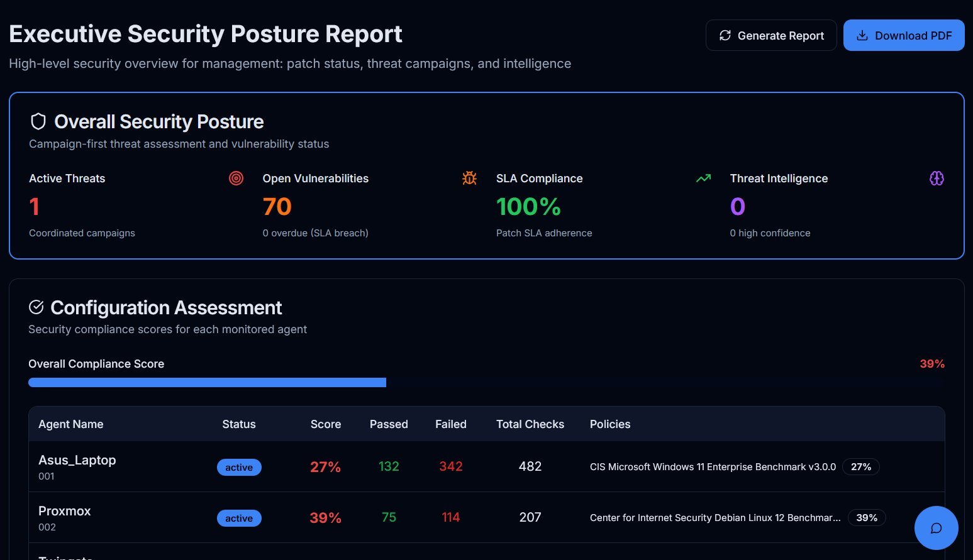Toggle the active status badge for Proxmox

click(x=239, y=518)
